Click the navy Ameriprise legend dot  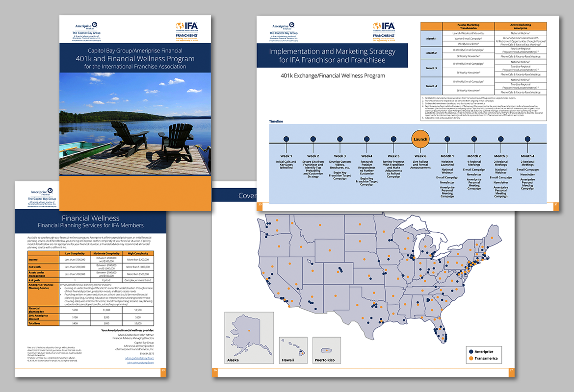(x=471, y=352)
